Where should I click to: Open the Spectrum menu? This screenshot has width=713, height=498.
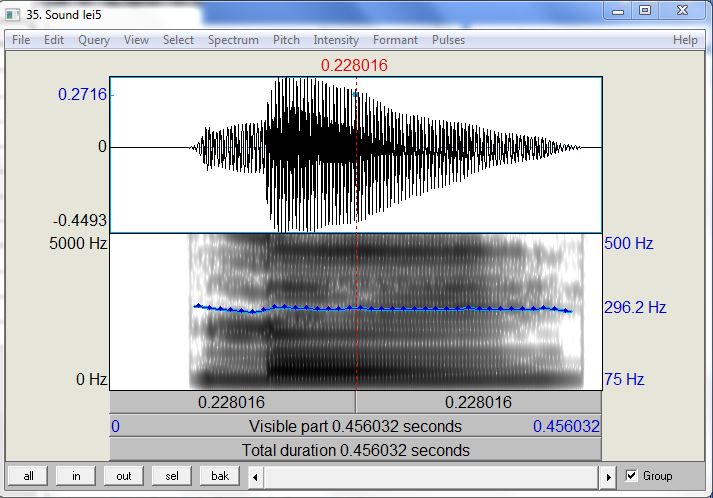(x=233, y=40)
